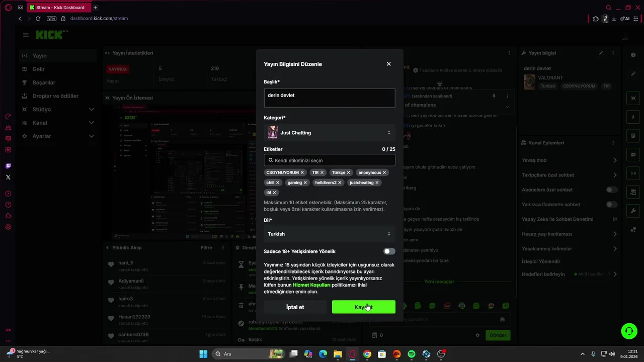
Task: Toggle Abonelere özel sohbet switch
Action: click(x=612, y=190)
